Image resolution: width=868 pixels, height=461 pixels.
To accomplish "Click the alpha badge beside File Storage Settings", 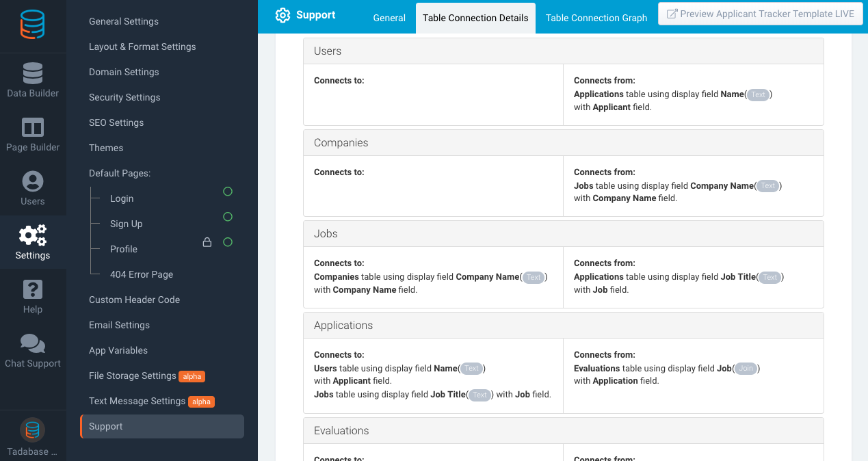I will [192, 376].
